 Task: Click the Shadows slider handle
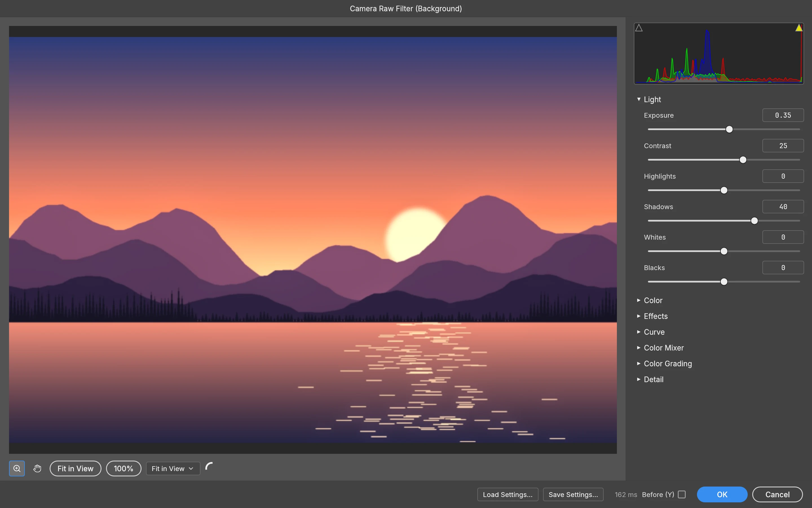(754, 221)
